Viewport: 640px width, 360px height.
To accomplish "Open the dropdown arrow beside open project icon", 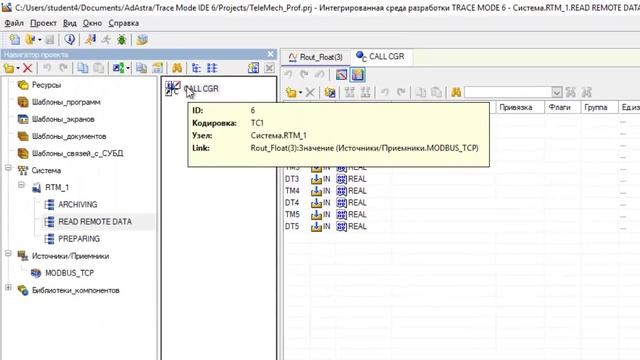I will pyautogui.click(x=39, y=40).
